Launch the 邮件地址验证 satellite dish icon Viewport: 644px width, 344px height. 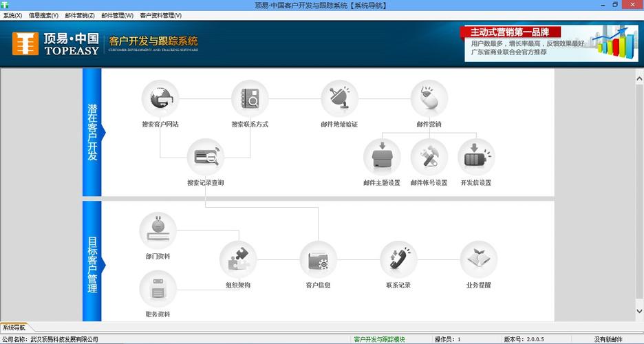339,98
